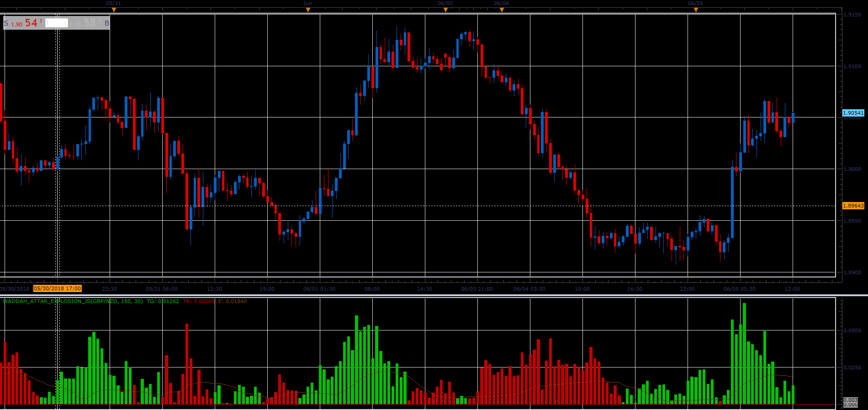Click the 23:30 time axis label
Viewport: 868px width, 410px height.
coord(109,289)
